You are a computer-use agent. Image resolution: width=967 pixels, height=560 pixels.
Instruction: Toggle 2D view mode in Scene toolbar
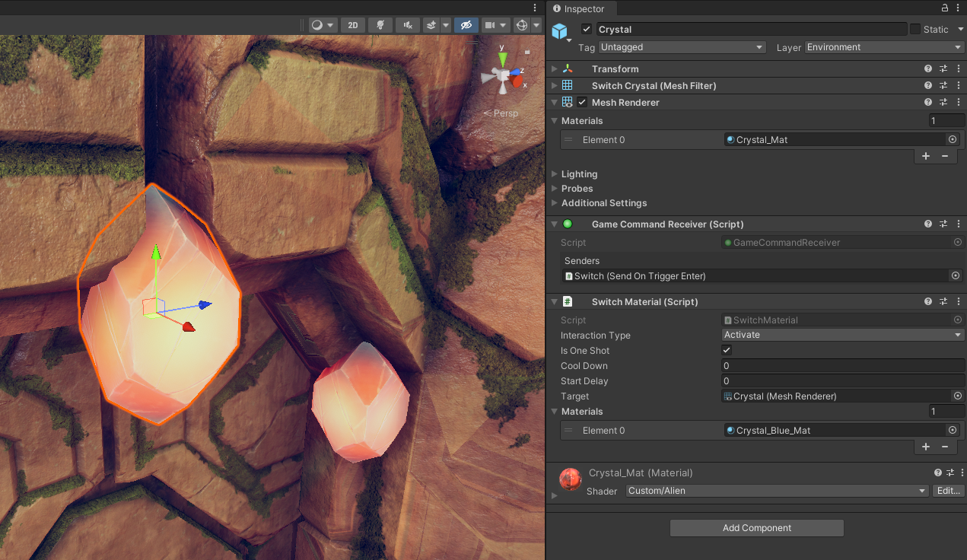[352, 25]
